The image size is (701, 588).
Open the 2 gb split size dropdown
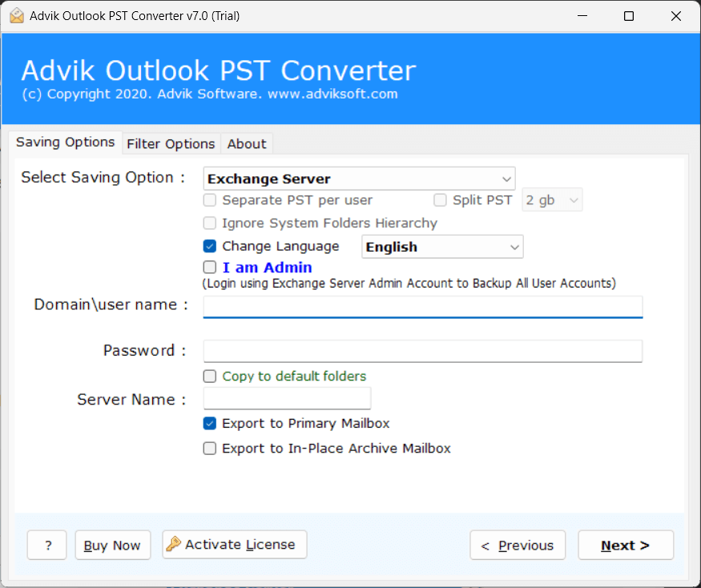552,200
